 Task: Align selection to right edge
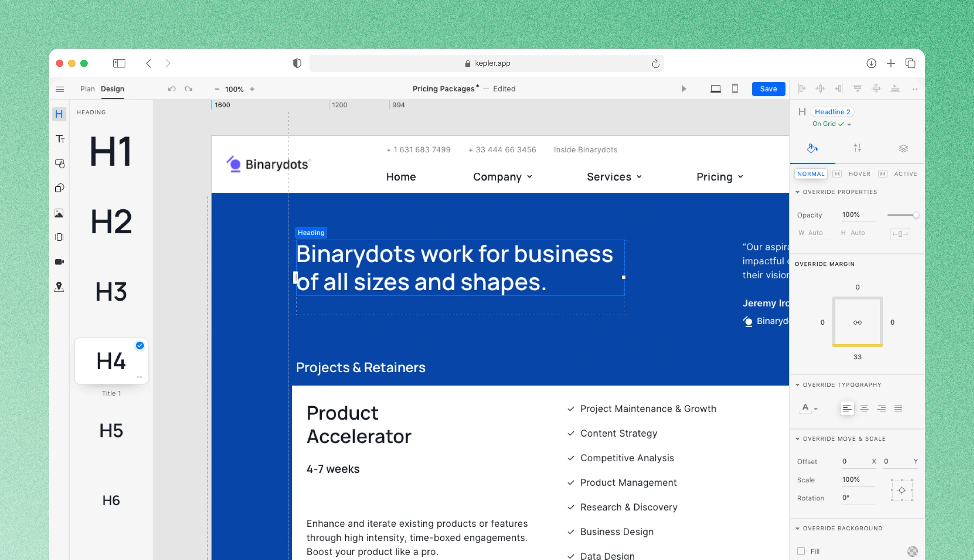838,88
